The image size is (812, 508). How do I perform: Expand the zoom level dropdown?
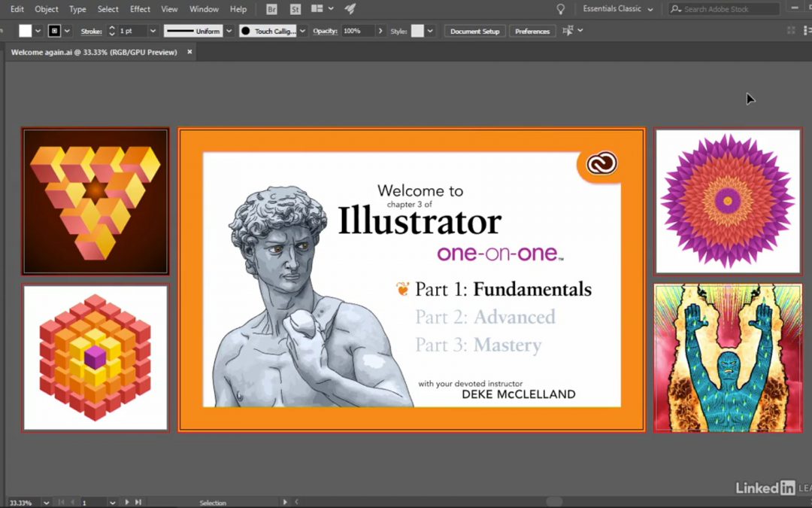pos(46,502)
